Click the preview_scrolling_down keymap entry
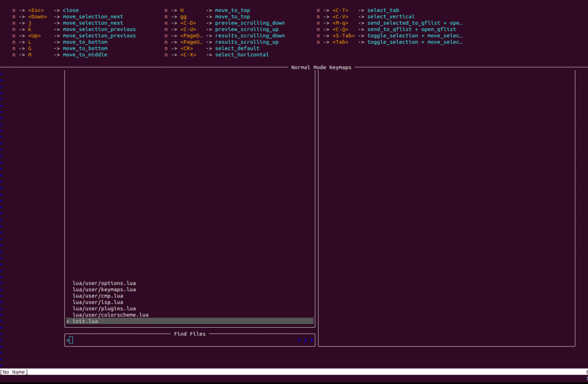The image size is (588, 384). [249, 23]
